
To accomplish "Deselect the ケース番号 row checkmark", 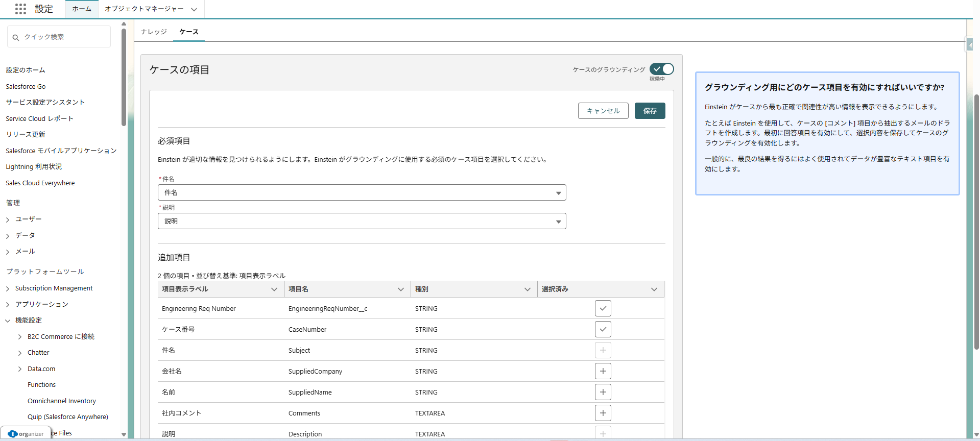I will click(603, 329).
